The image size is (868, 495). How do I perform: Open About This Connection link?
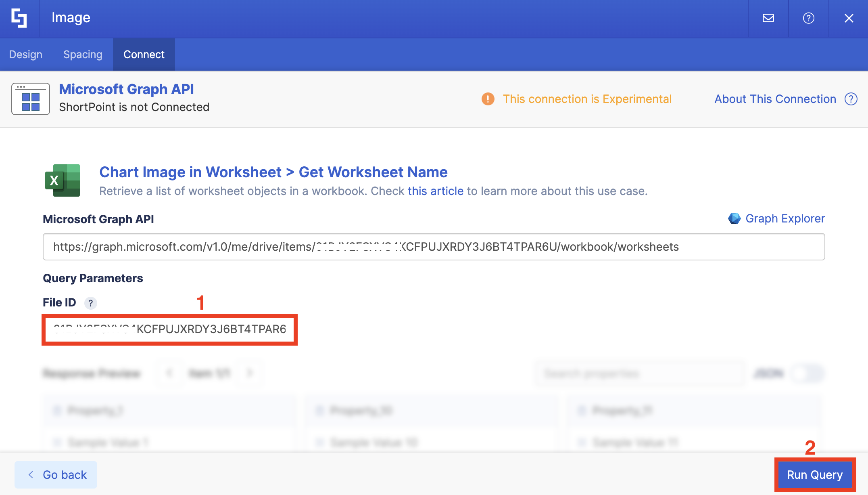point(775,99)
